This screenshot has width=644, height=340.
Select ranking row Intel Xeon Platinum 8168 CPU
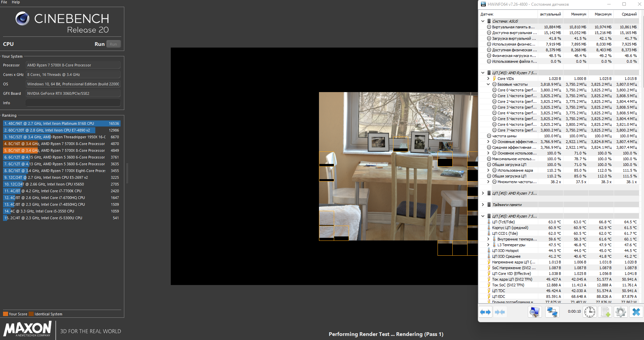pyautogui.click(x=62, y=123)
